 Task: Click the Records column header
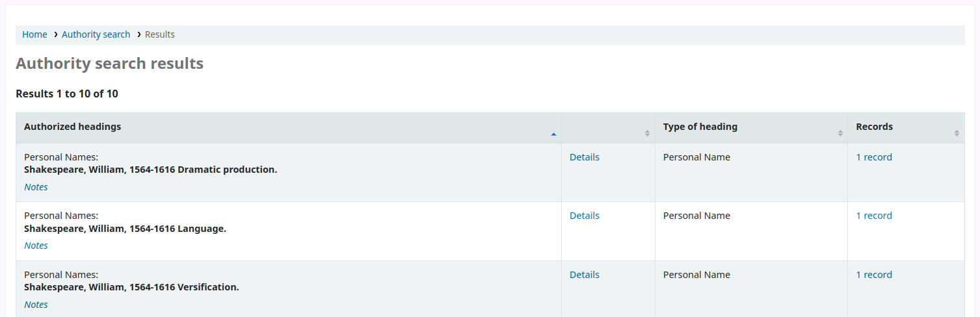tap(874, 127)
